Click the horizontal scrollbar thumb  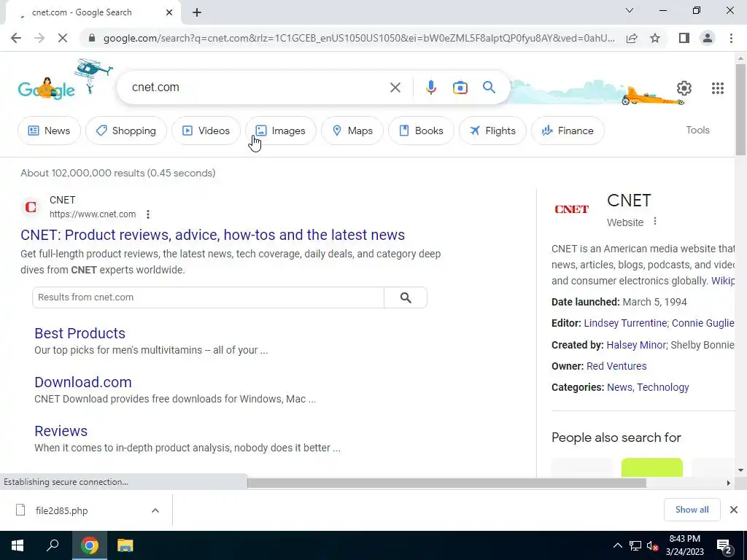coord(446,483)
